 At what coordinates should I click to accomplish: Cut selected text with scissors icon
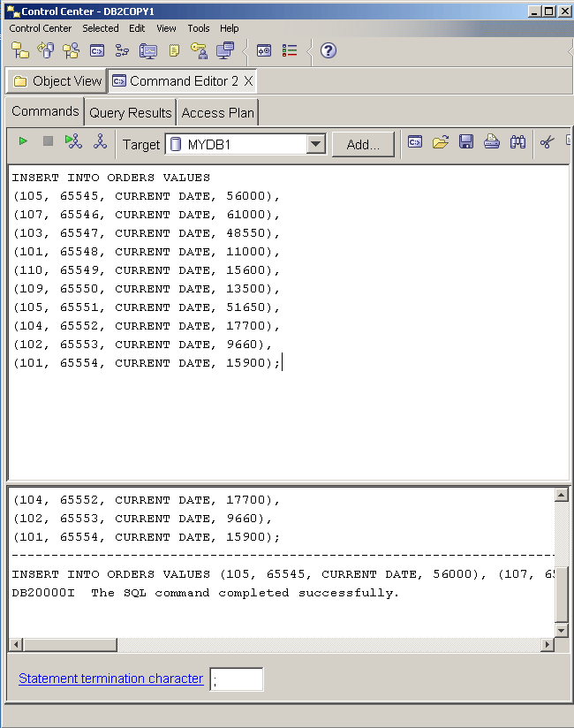[x=548, y=141]
